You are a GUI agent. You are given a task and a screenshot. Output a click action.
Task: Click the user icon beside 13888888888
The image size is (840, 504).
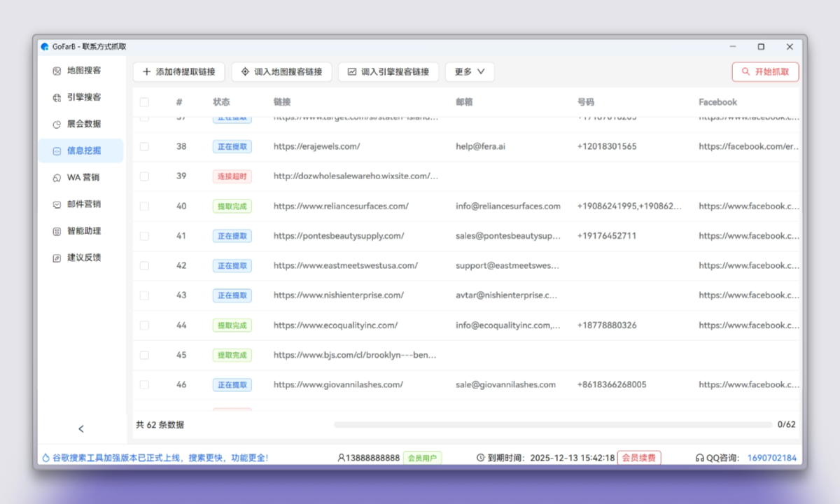(341, 458)
